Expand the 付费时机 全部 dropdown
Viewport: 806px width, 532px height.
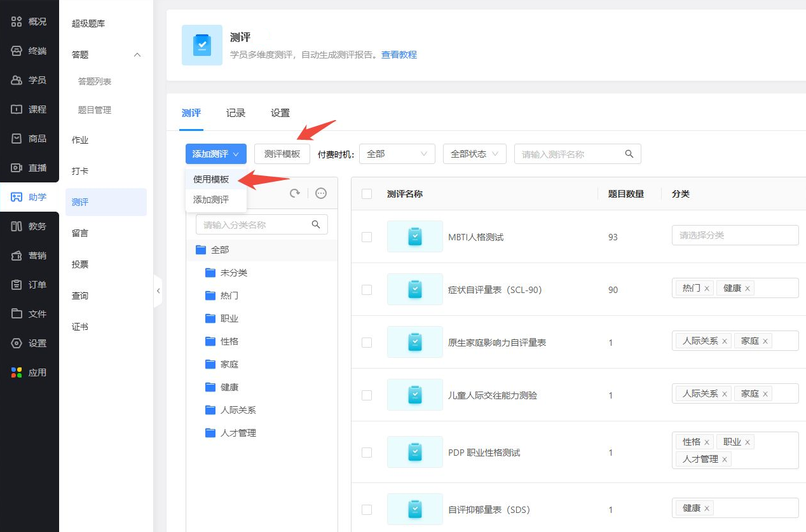pyautogui.click(x=397, y=154)
